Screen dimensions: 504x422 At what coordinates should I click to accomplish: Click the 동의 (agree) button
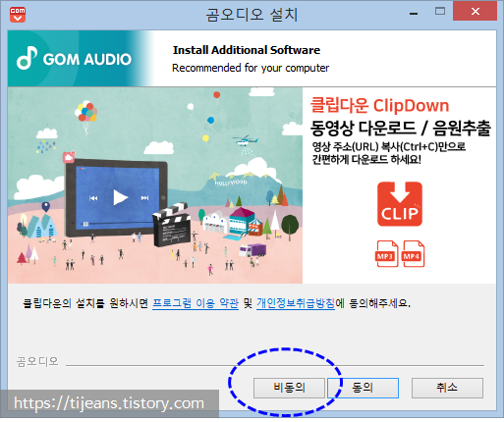click(x=363, y=388)
